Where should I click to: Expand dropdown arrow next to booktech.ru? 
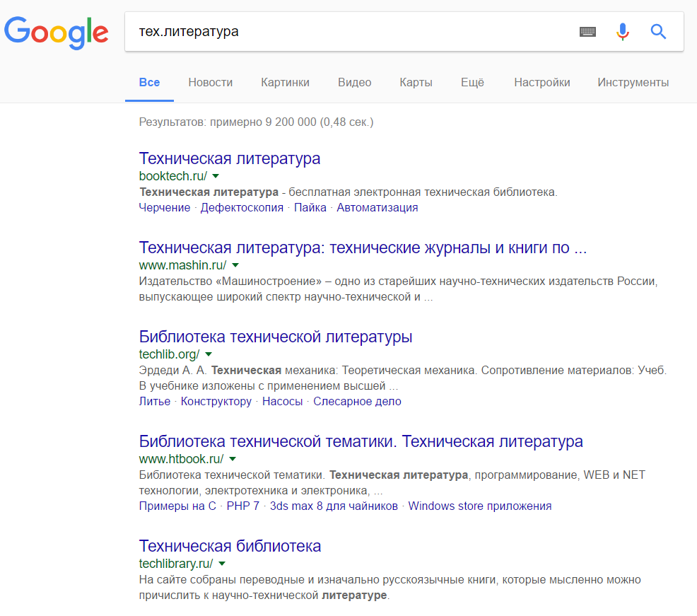point(216,176)
